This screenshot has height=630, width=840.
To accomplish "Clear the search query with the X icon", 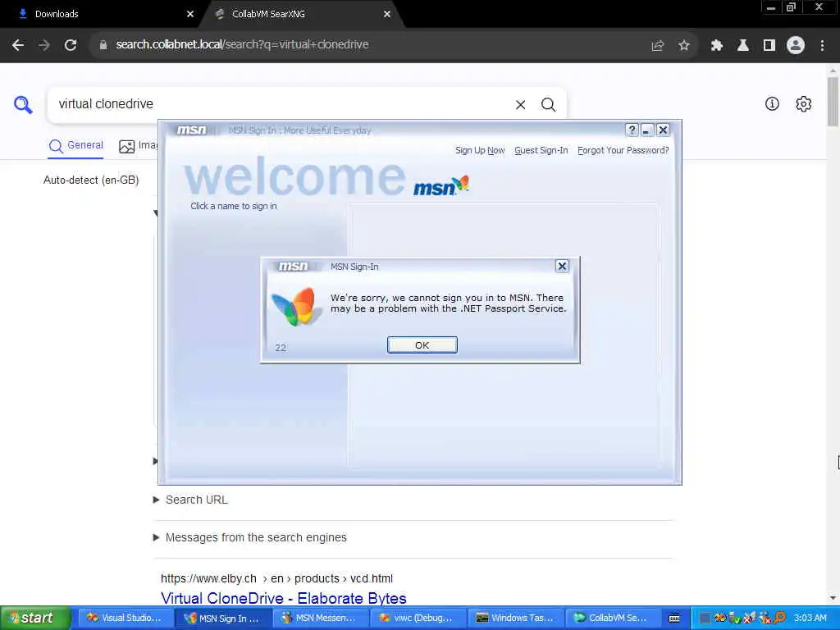I will 520,104.
